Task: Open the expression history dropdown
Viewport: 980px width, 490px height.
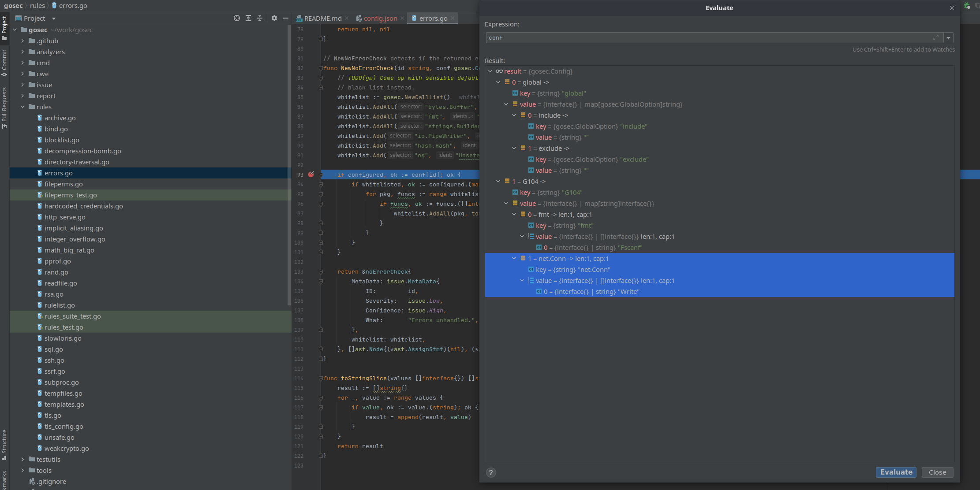Action: click(x=948, y=38)
